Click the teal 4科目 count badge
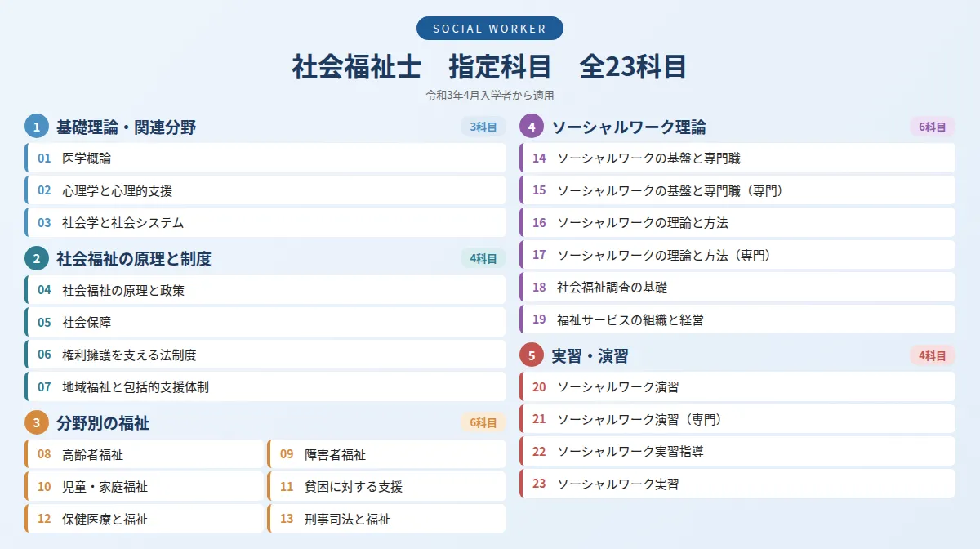This screenshot has height=549, width=980. tap(483, 259)
